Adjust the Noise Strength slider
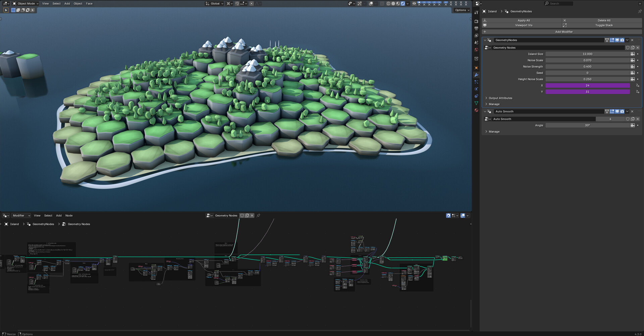 pyautogui.click(x=587, y=66)
